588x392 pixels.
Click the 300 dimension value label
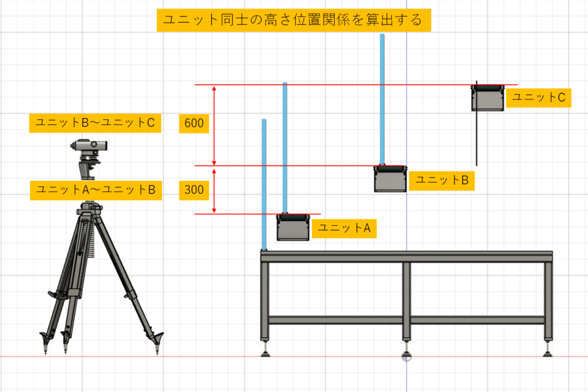click(x=193, y=190)
